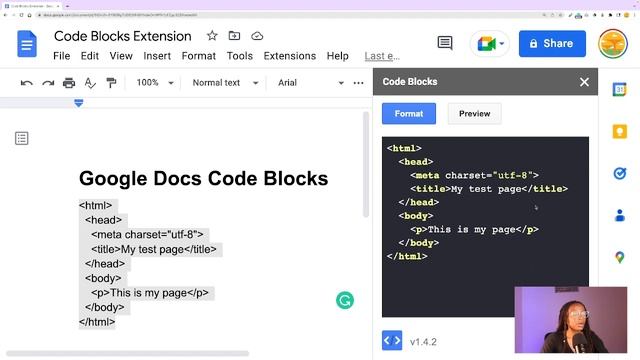Click the title line in document

click(154, 249)
